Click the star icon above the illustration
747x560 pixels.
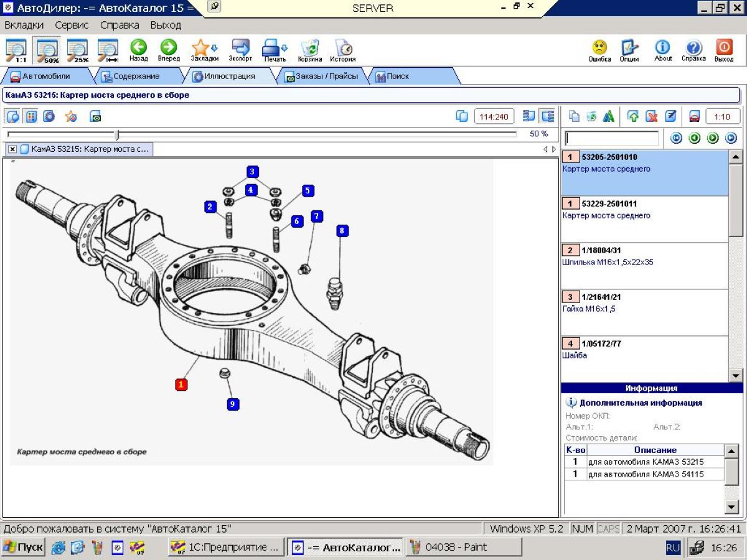pos(71,116)
